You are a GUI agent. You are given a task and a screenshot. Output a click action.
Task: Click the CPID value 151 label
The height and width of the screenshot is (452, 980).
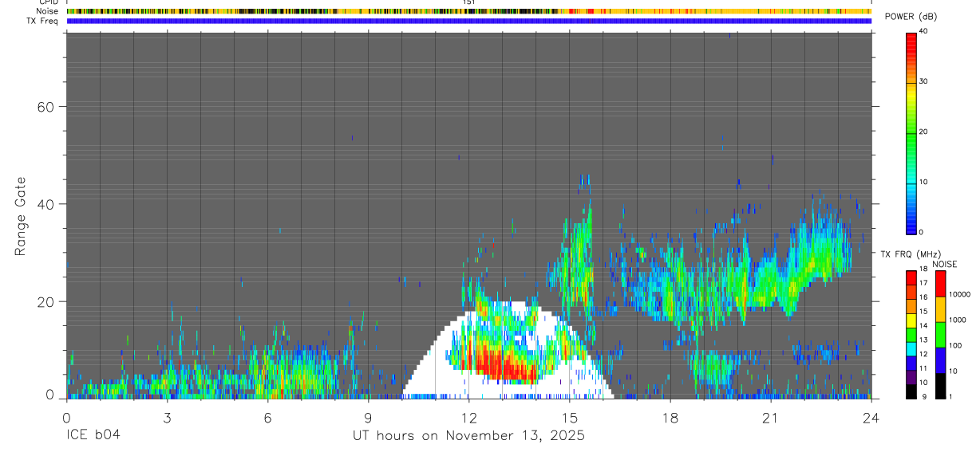468,2
